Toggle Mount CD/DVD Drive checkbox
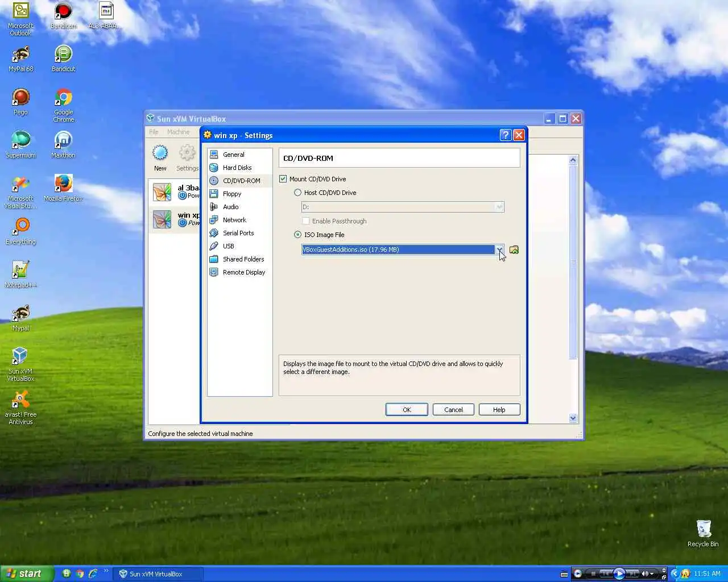The width and height of the screenshot is (728, 582). point(283,179)
